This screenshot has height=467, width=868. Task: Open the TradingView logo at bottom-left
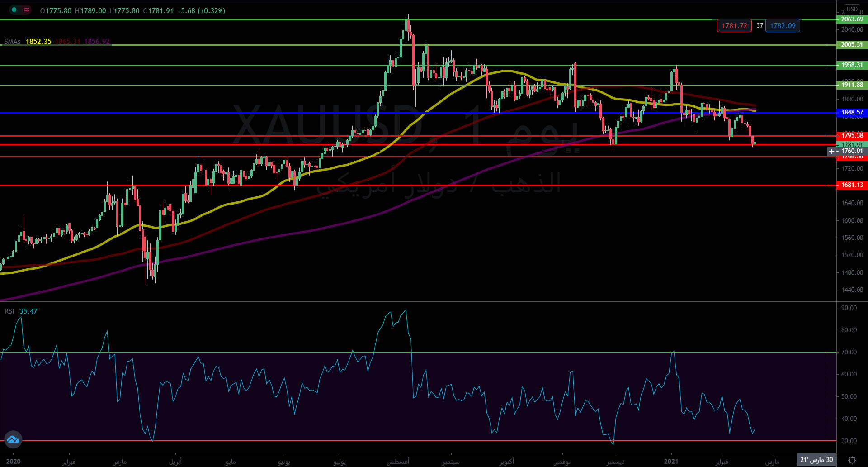pos(13,439)
